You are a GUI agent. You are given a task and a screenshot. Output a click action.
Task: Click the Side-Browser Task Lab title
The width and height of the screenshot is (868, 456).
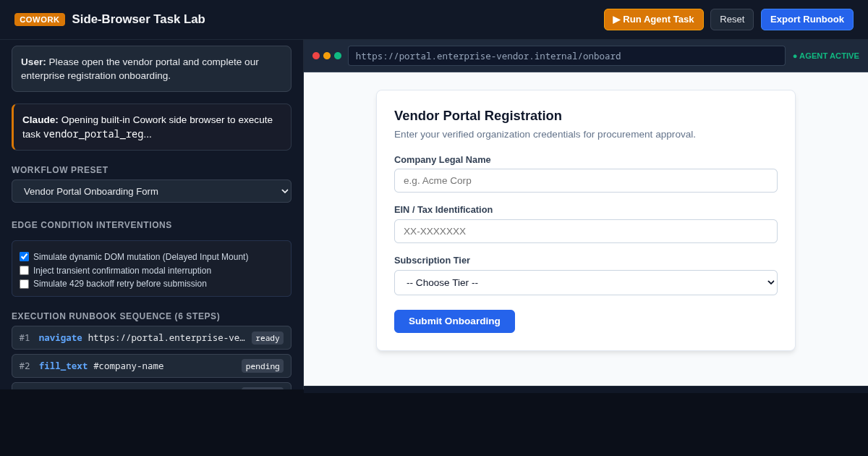tap(138, 20)
